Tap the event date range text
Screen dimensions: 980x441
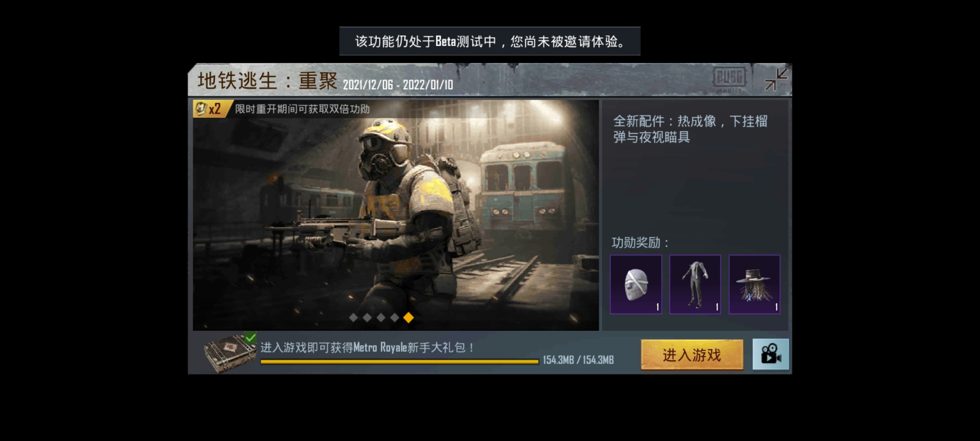[x=398, y=85]
